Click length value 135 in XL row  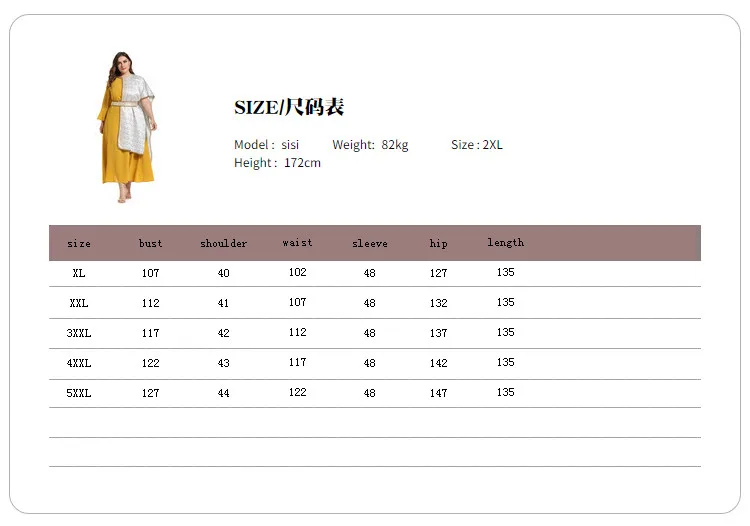click(x=506, y=272)
